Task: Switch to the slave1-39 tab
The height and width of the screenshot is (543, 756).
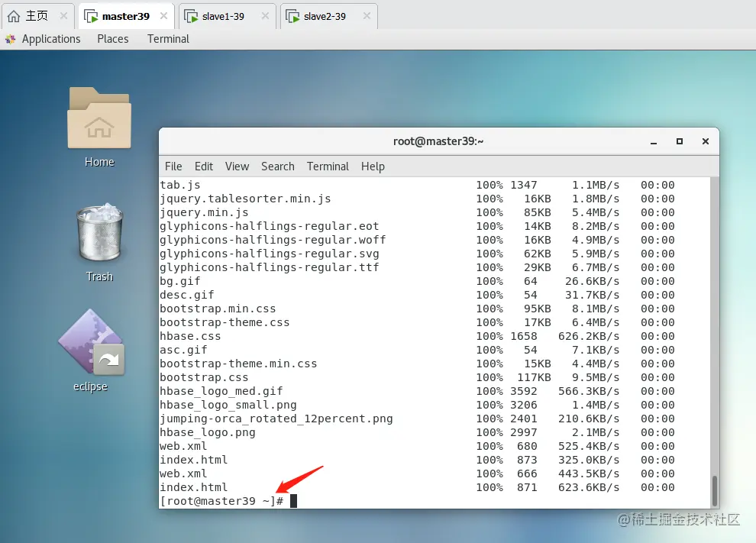Action: (228, 16)
